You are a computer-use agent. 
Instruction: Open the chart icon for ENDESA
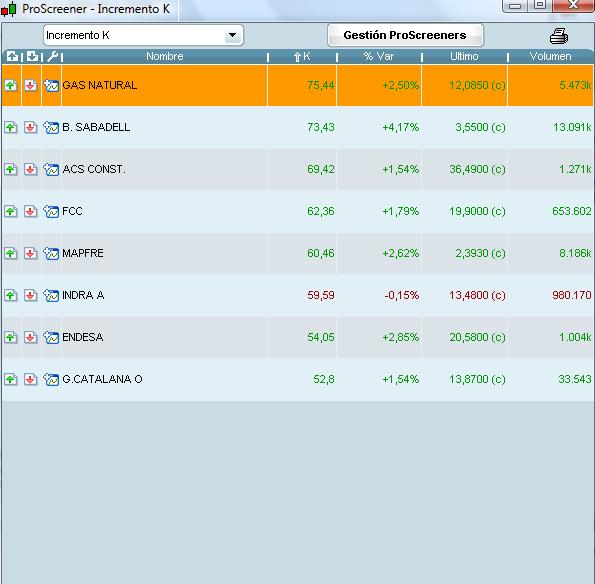51,337
